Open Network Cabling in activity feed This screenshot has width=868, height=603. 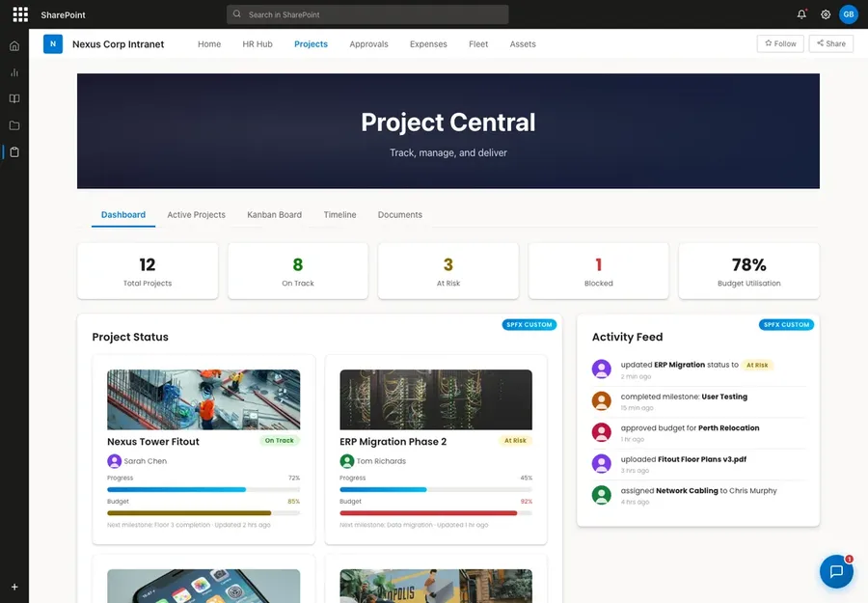(687, 490)
